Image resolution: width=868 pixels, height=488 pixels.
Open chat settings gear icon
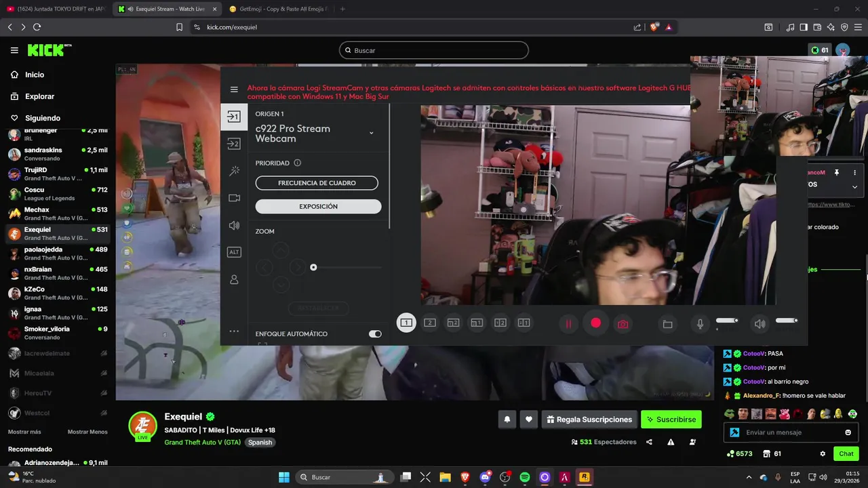(x=823, y=453)
